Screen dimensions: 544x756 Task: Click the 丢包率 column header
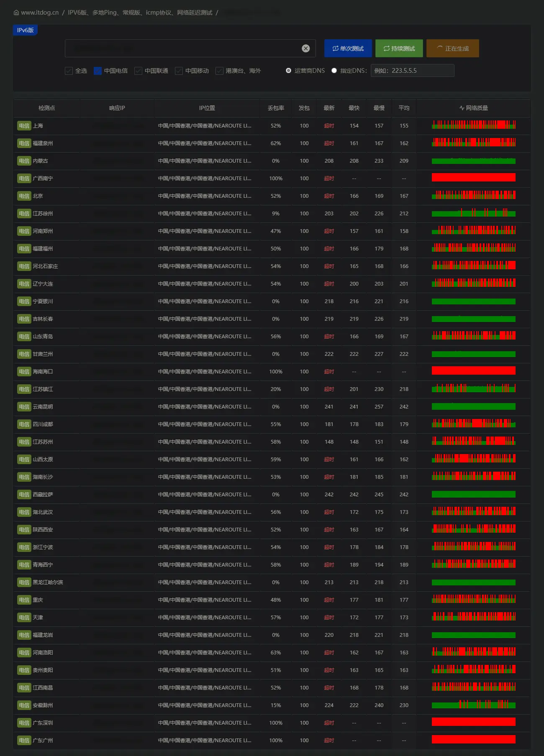point(276,108)
